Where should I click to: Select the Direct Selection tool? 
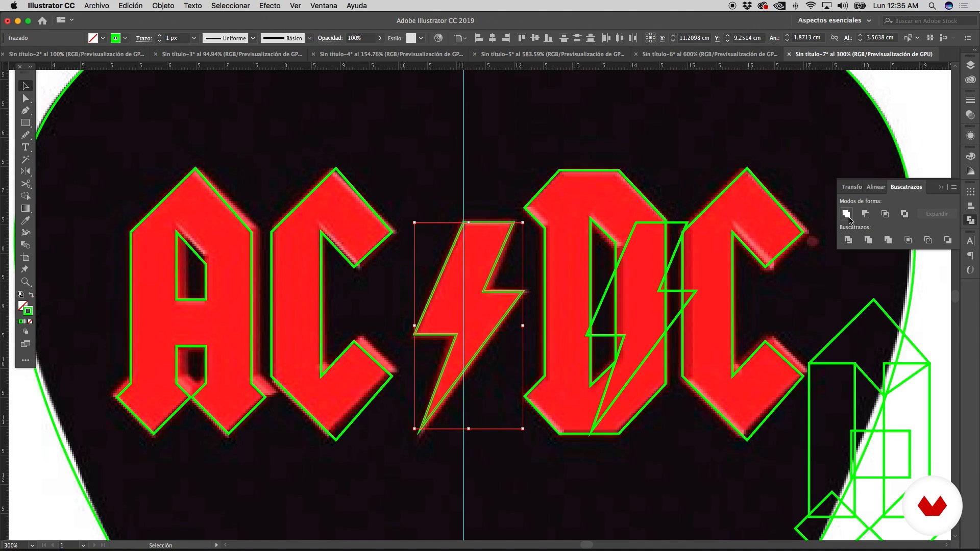(x=26, y=98)
